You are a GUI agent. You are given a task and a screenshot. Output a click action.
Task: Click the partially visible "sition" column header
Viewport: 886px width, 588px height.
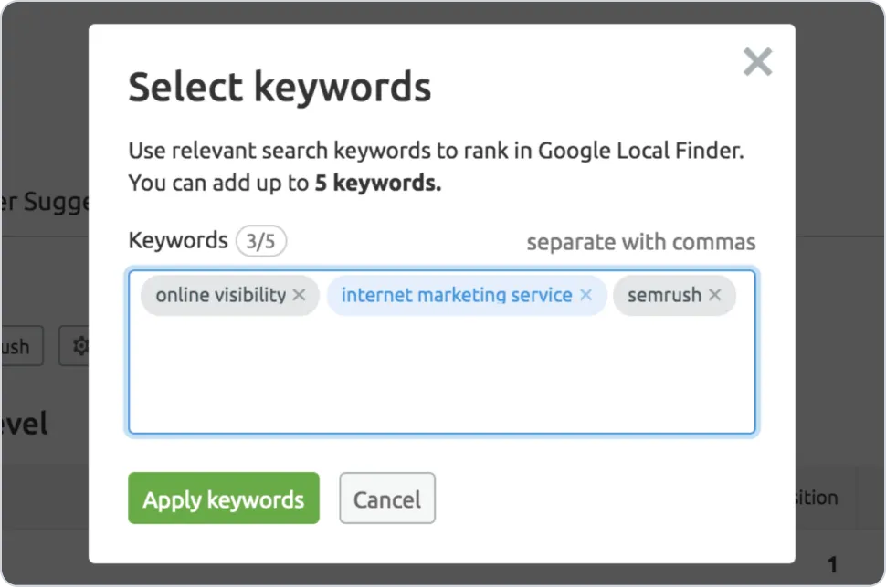817,498
